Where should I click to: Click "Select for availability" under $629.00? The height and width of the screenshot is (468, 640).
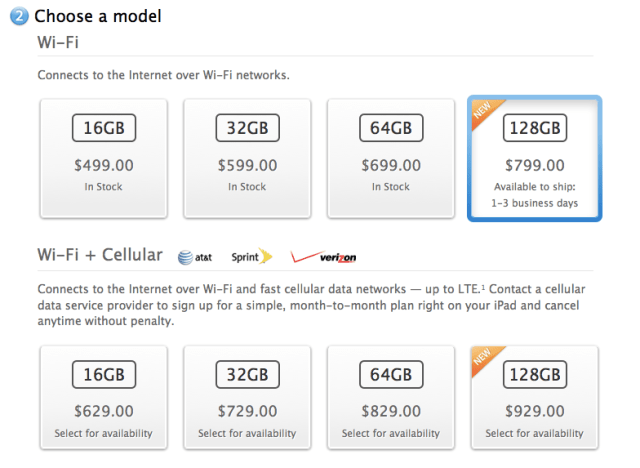pyautogui.click(x=103, y=434)
